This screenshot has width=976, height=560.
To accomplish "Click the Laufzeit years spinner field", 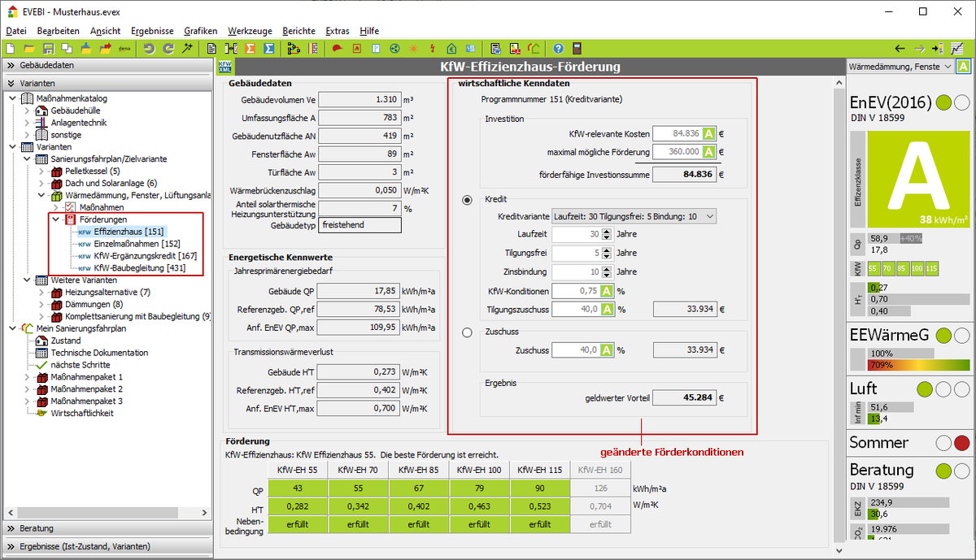I will (x=583, y=234).
